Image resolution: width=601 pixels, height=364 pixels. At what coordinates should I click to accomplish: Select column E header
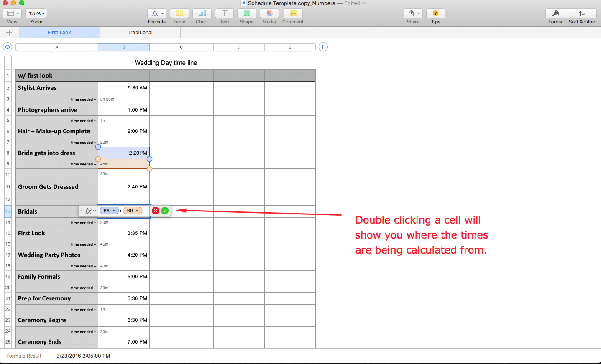(x=290, y=47)
